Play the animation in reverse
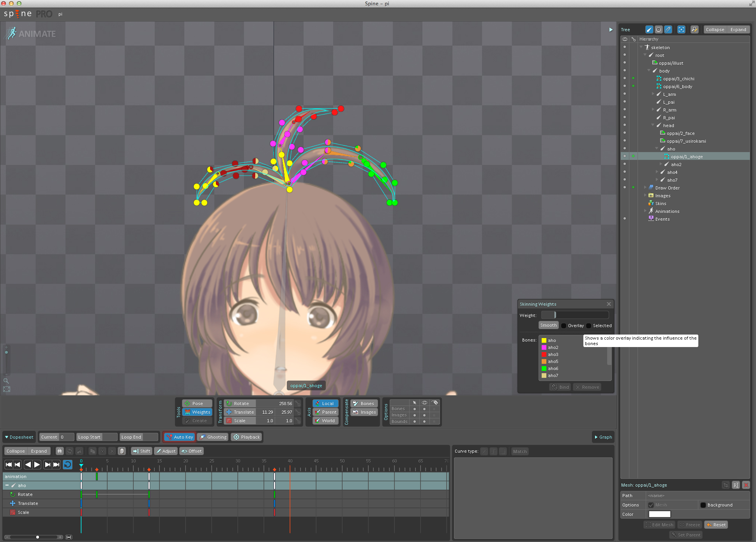 pyautogui.click(x=28, y=464)
